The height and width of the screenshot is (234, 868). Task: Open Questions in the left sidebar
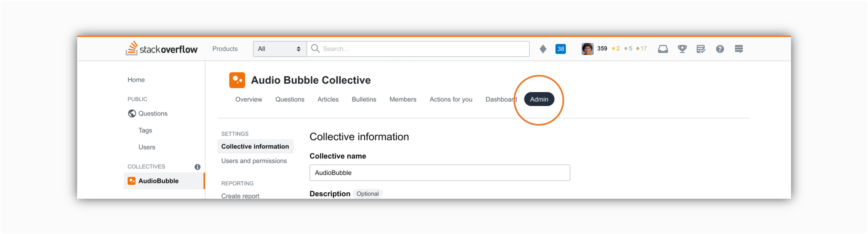coord(153,113)
